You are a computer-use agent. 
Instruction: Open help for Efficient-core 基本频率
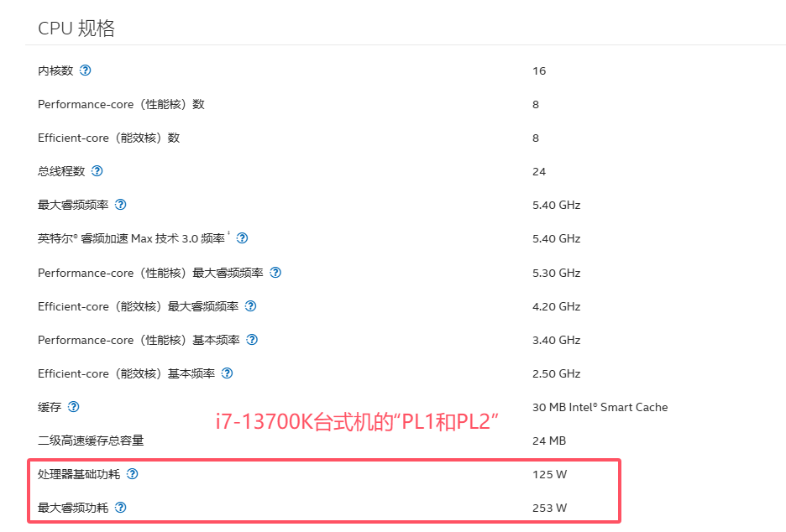click(227, 373)
